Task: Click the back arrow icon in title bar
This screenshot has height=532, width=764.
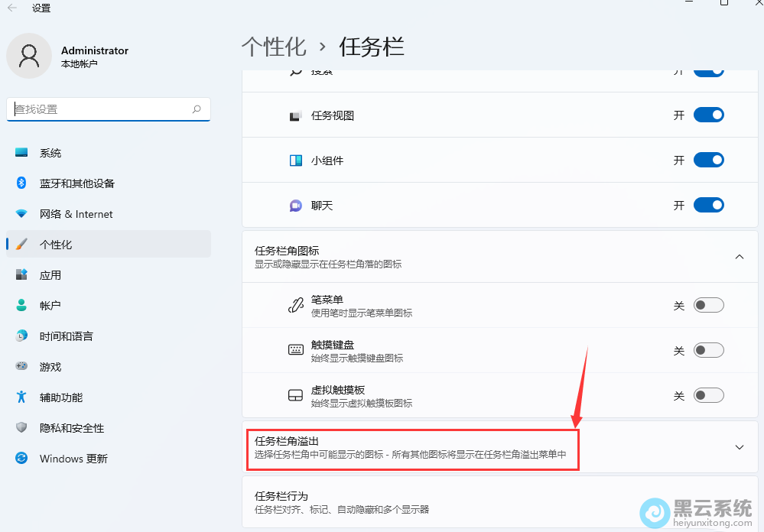Action: tap(12, 8)
